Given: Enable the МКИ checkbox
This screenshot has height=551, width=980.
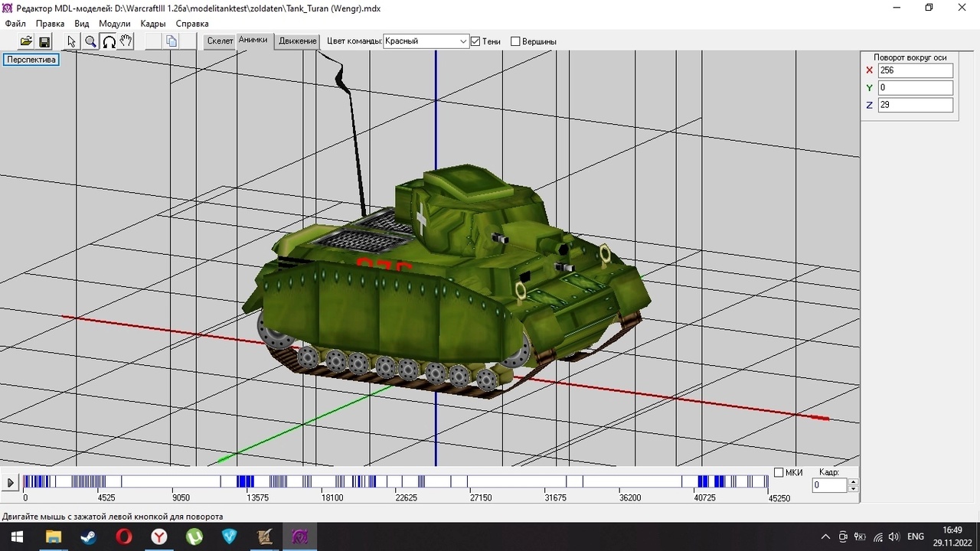Looking at the screenshot, I should [x=779, y=472].
